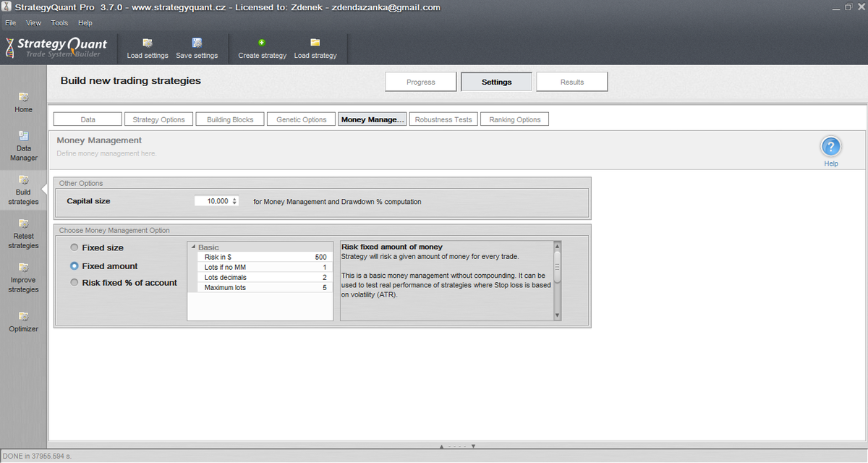Switch to the Data tab
The image size is (868, 463).
[88, 119]
